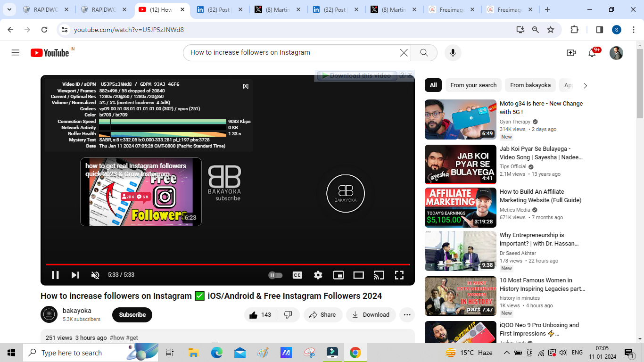The width and height of the screenshot is (644, 362).
Task: Click the magnifier search button
Action: 424,53
